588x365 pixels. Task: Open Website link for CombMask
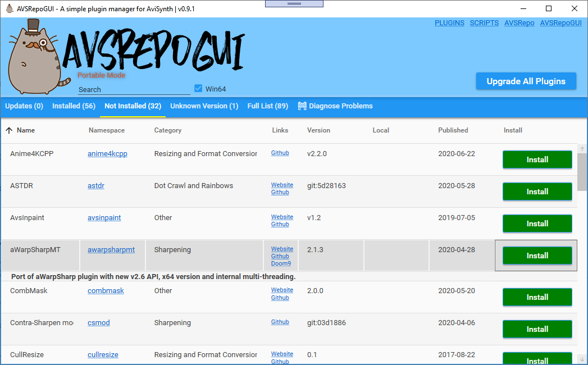(x=282, y=290)
